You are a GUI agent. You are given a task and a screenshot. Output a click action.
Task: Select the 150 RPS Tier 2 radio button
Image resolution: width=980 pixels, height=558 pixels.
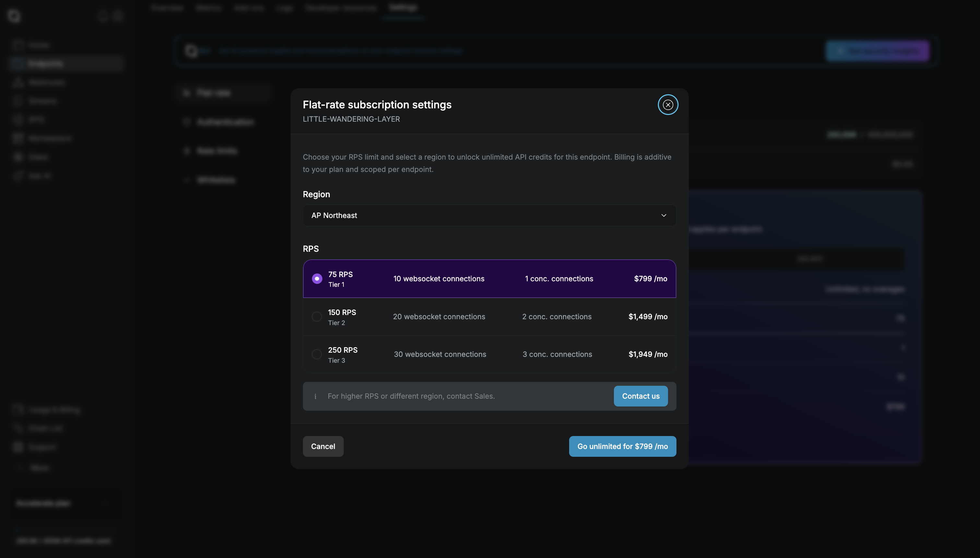pos(316,317)
